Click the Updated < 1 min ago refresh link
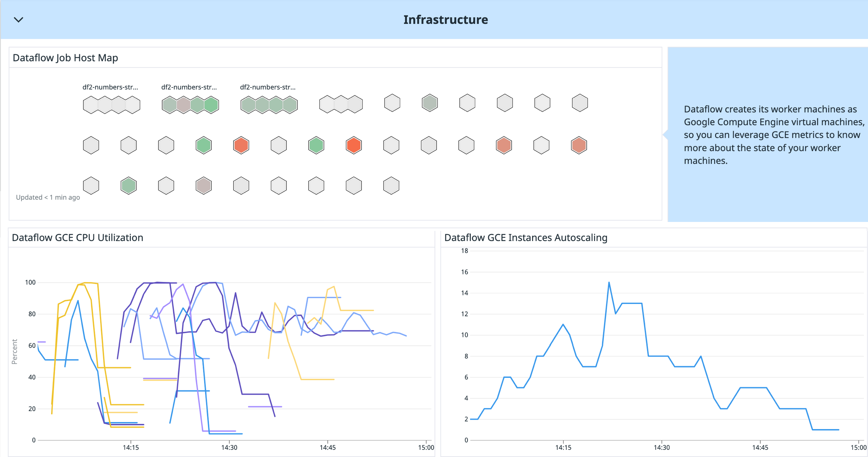The image size is (868, 457). tap(48, 197)
